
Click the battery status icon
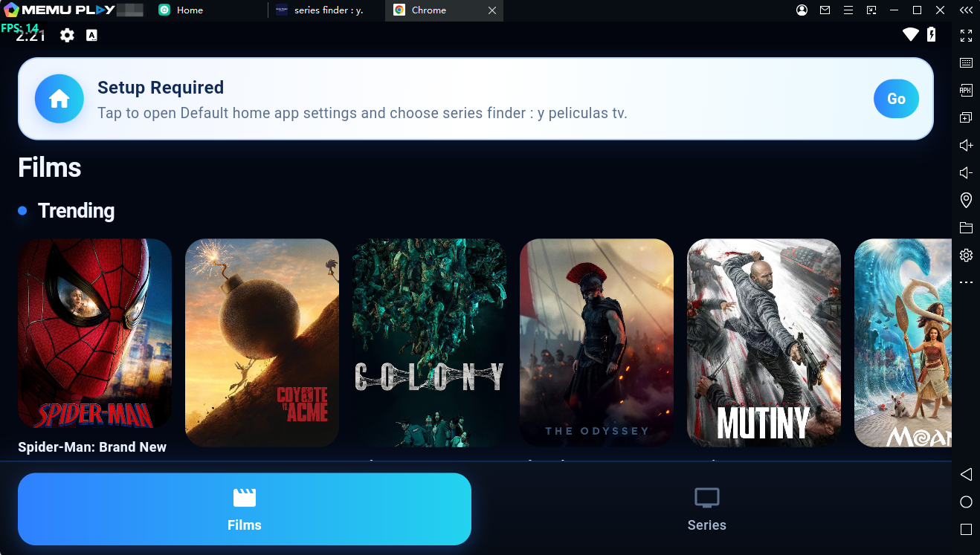click(x=932, y=34)
